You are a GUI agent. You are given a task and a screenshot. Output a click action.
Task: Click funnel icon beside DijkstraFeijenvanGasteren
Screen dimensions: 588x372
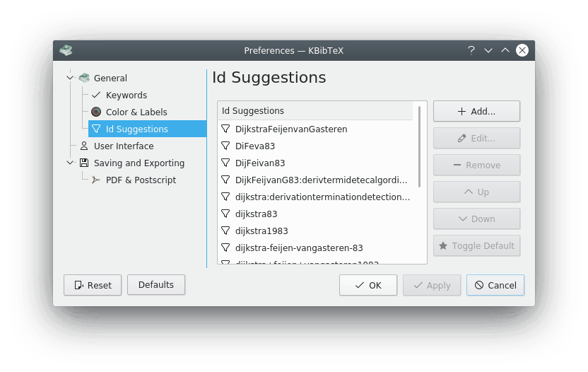click(x=225, y=129)
